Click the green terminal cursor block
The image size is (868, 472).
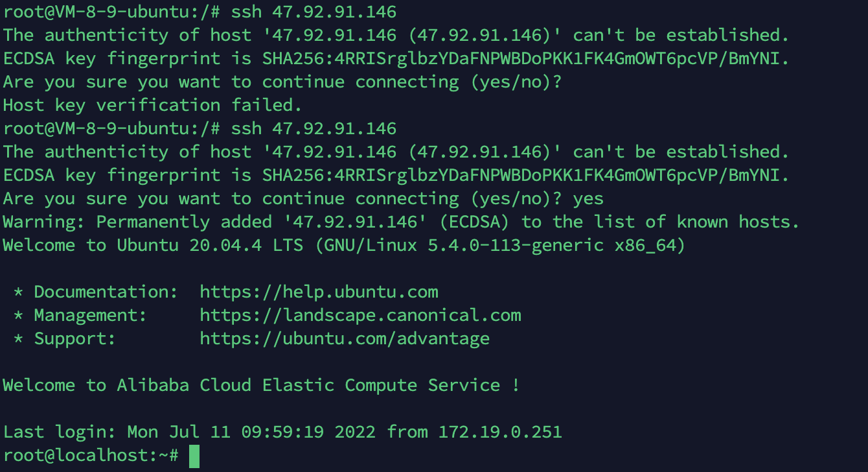(194, 456)
